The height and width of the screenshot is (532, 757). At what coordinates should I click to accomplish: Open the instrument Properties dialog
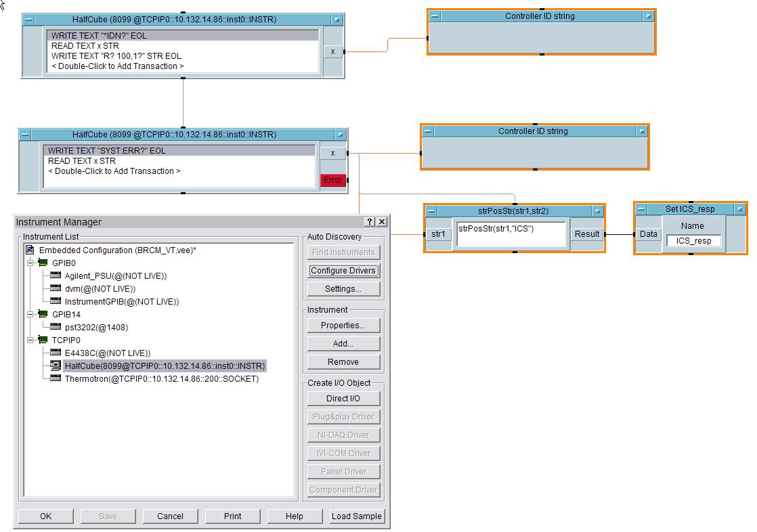343,326
